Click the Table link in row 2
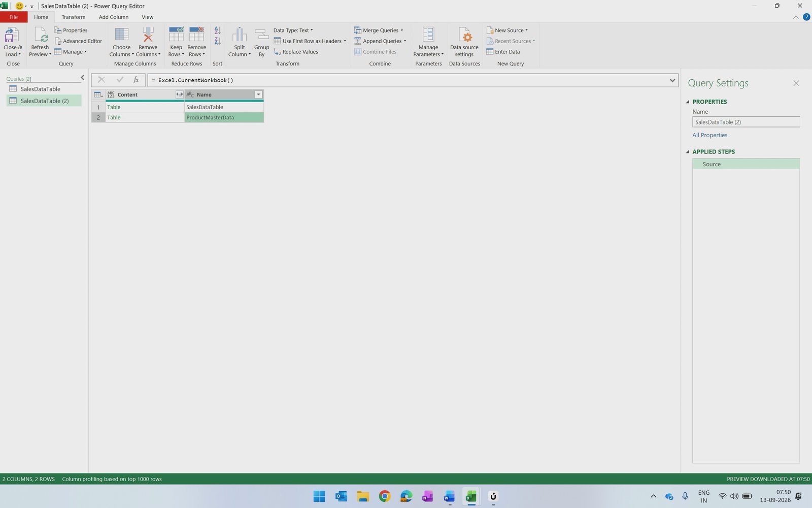The width and height of the screenshot is (812, 508). pyautogui.click(x=114, y=117)
